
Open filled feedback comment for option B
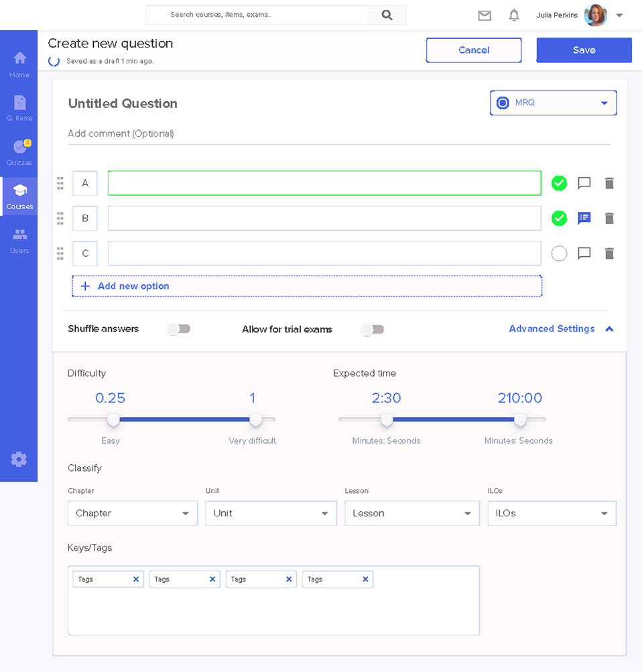point(584,219)
